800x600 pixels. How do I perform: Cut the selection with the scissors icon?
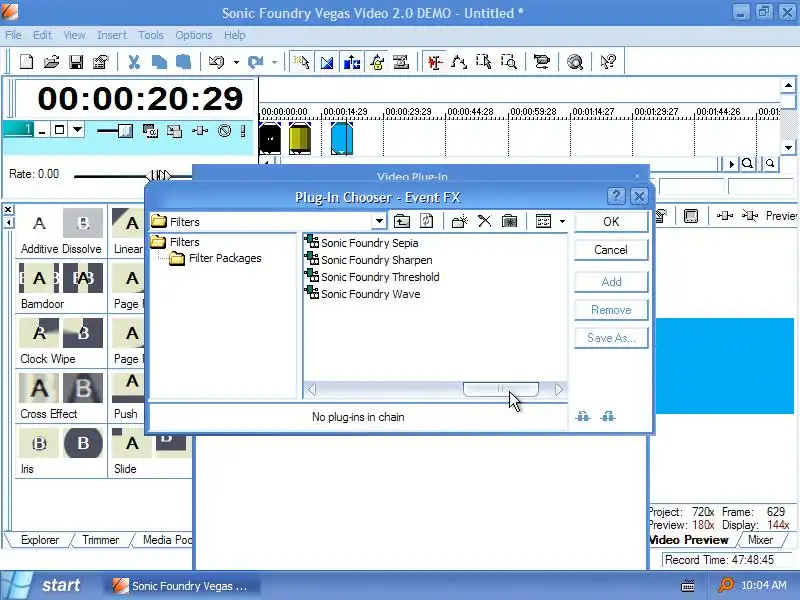point(134,62)
